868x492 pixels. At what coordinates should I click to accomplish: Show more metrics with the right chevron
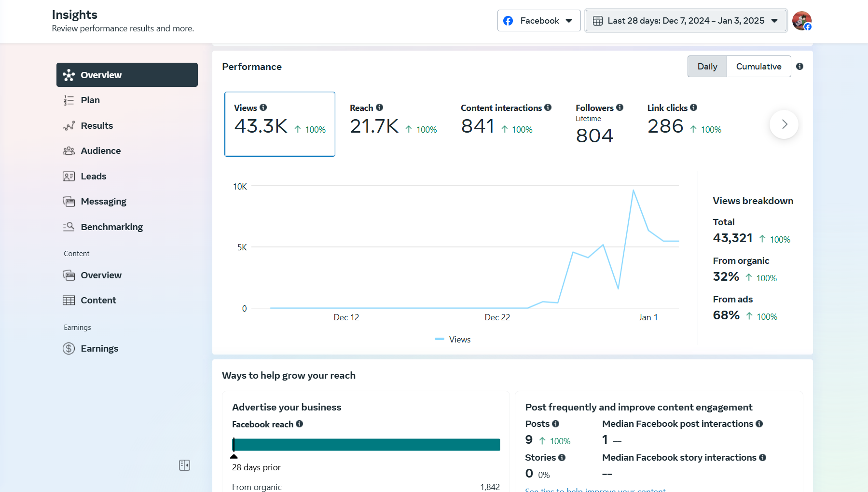pos(784,124)
